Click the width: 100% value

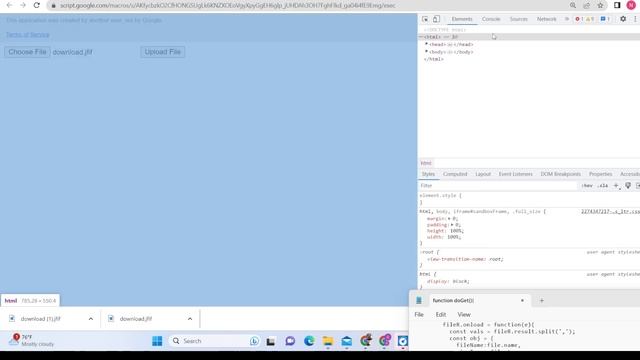click(x=453, y=237)
